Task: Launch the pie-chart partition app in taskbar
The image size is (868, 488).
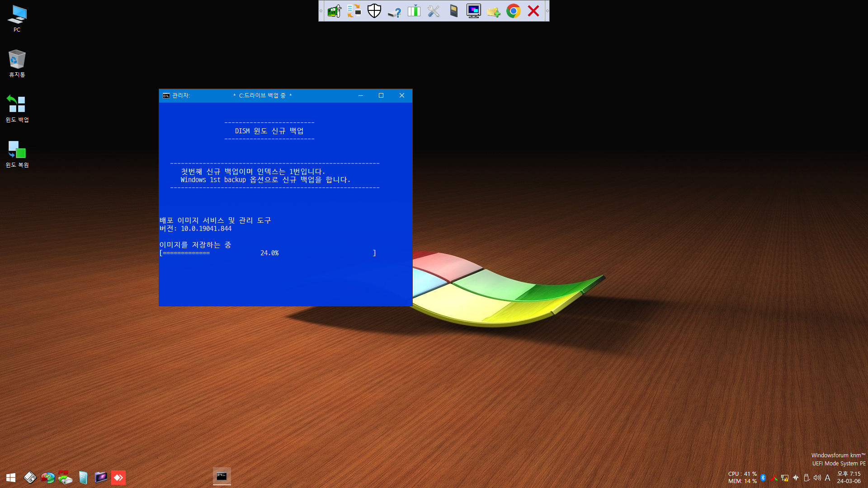Action: (x=47, y=478)
